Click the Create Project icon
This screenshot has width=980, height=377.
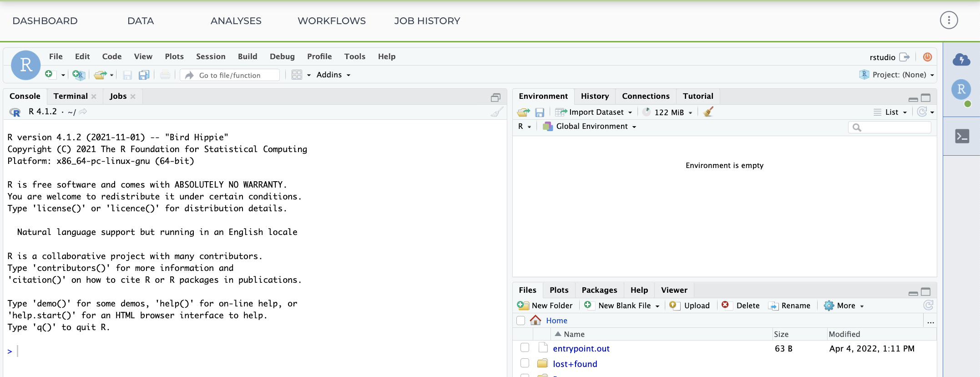(x=79, y=75)
